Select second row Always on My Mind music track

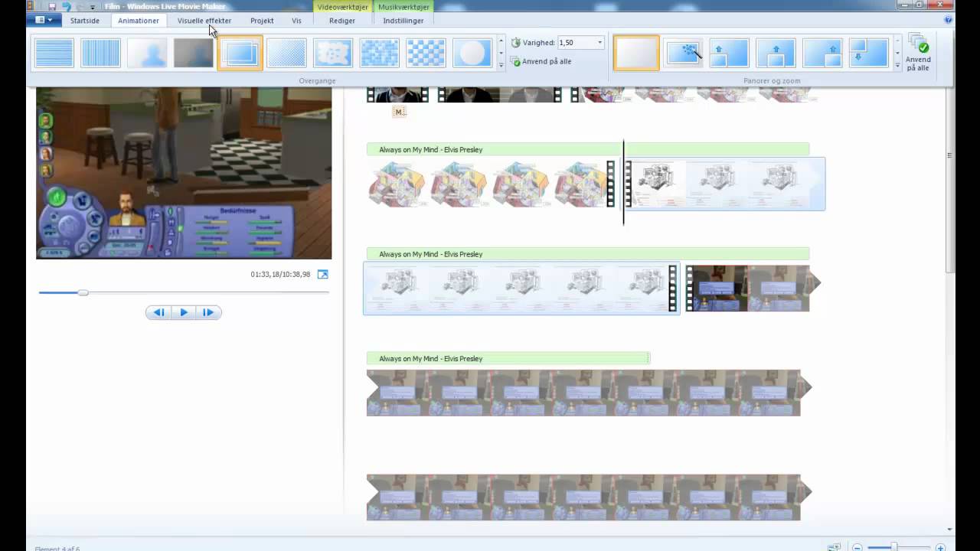point(587,149)
